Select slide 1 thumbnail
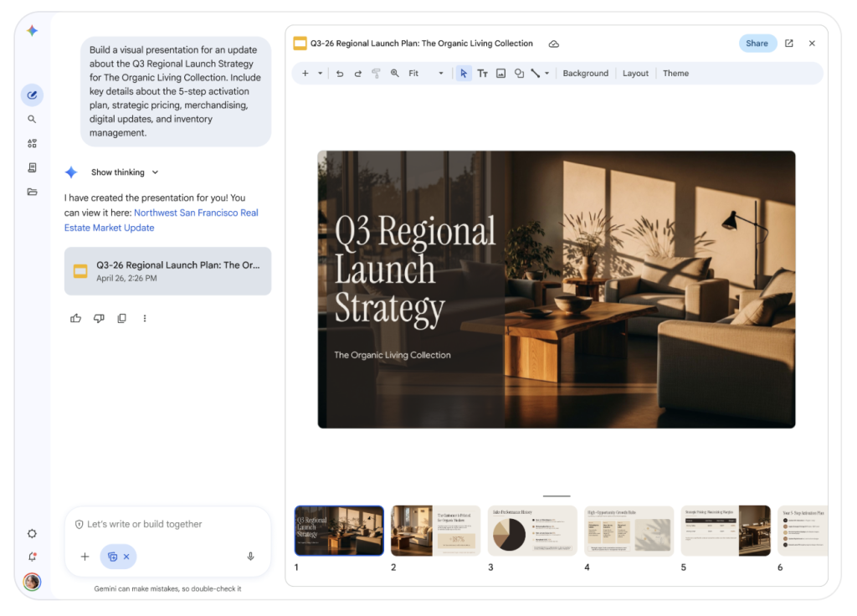Image resolution: width=857 pixels, height=616 pixels. click(340, 531)
